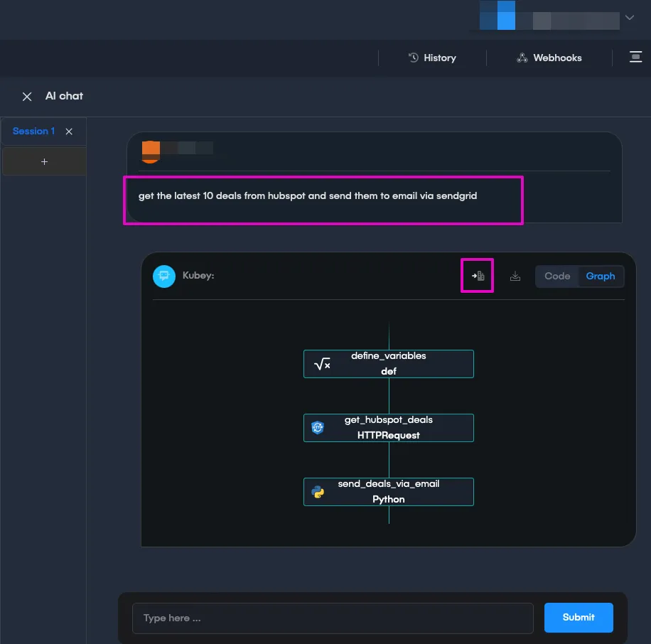Open the History panel
Image resolution: width=651 pixels, height=644 pixels.
pos(432,58)
